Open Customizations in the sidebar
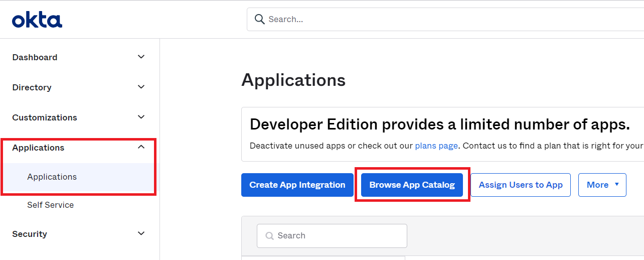Viewport: 644px width, 260px height. pos(45,117)
